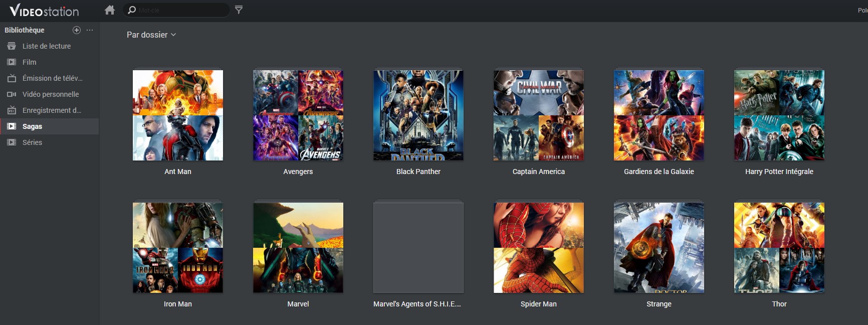Select the Sagas library entry
868x325 pixels.
tap(49, 126)
